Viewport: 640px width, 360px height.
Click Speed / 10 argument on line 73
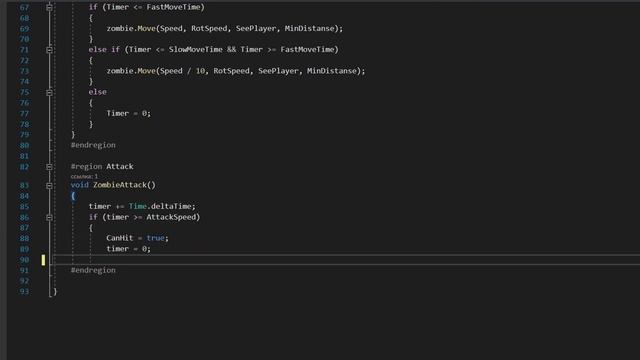click(x=182, y=71)
